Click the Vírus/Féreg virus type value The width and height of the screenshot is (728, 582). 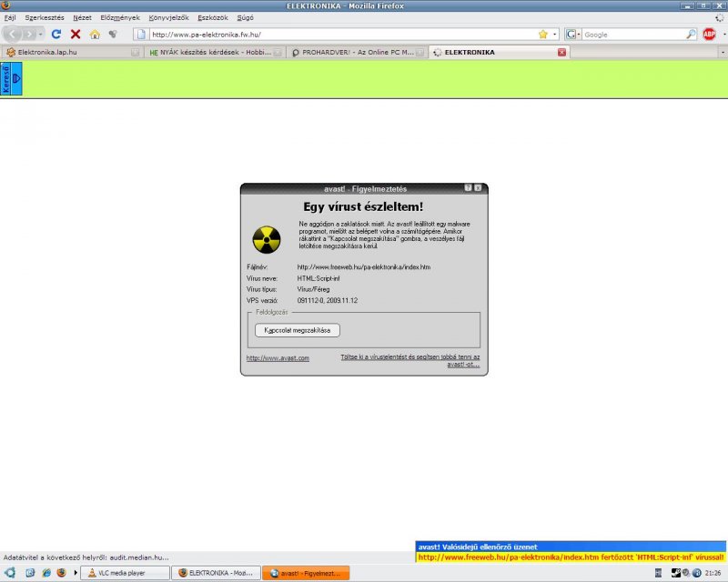pos(313,289)
